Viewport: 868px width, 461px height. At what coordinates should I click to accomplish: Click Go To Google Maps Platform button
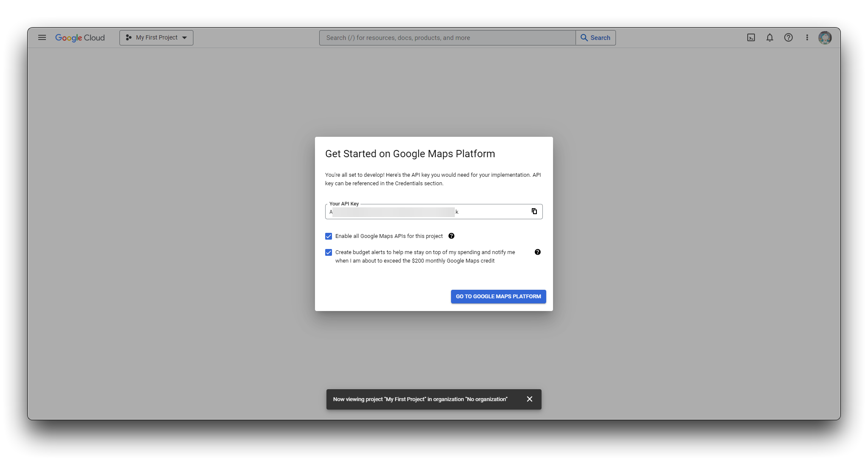499,297
